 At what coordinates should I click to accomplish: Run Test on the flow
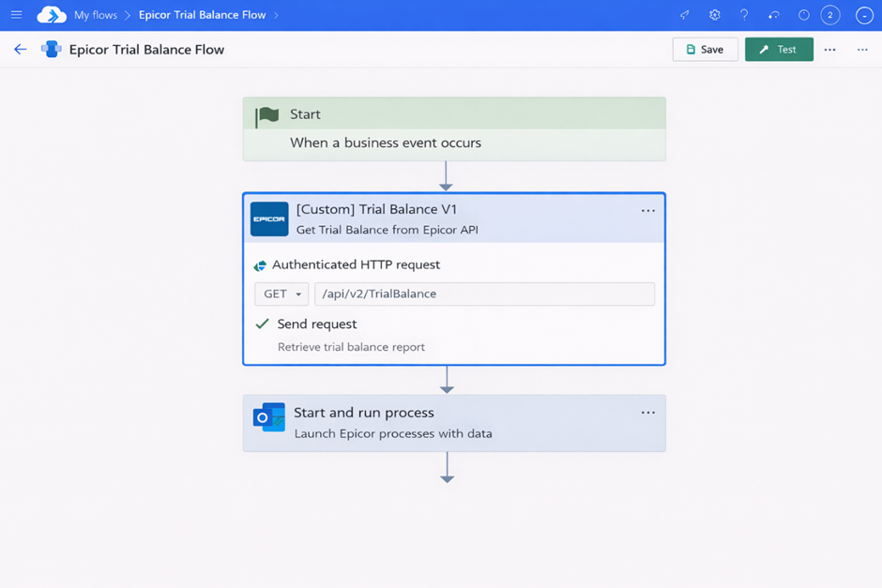pos(779,50)
